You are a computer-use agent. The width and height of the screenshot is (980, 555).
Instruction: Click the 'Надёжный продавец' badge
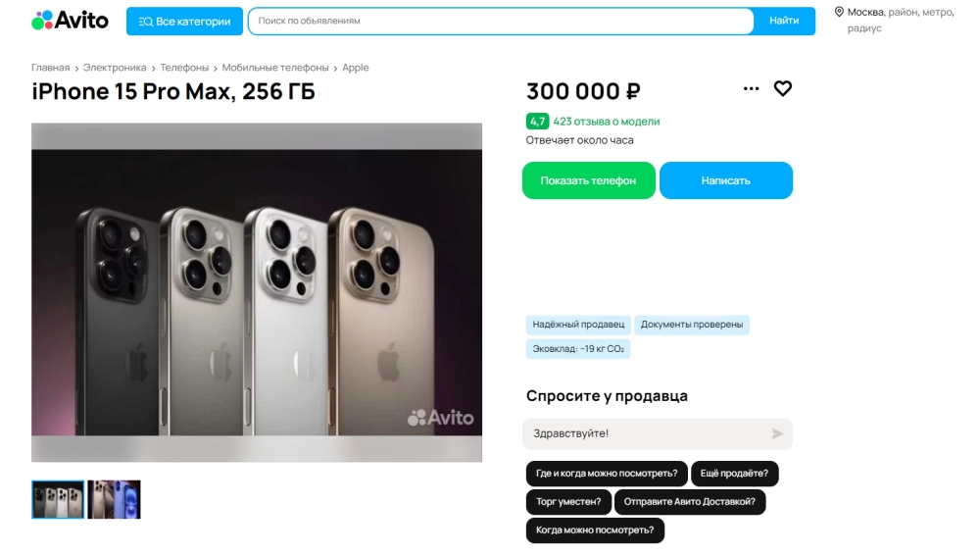point(578,325)
